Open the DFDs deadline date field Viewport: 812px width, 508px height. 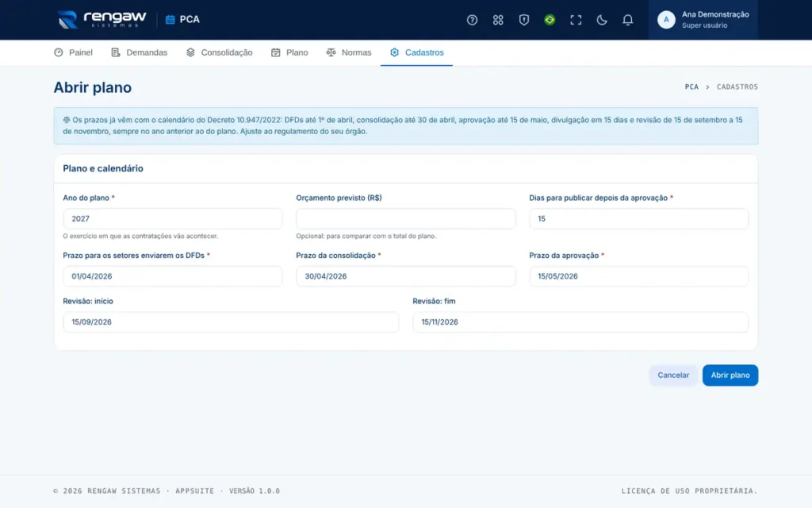[x=172, y=276]
